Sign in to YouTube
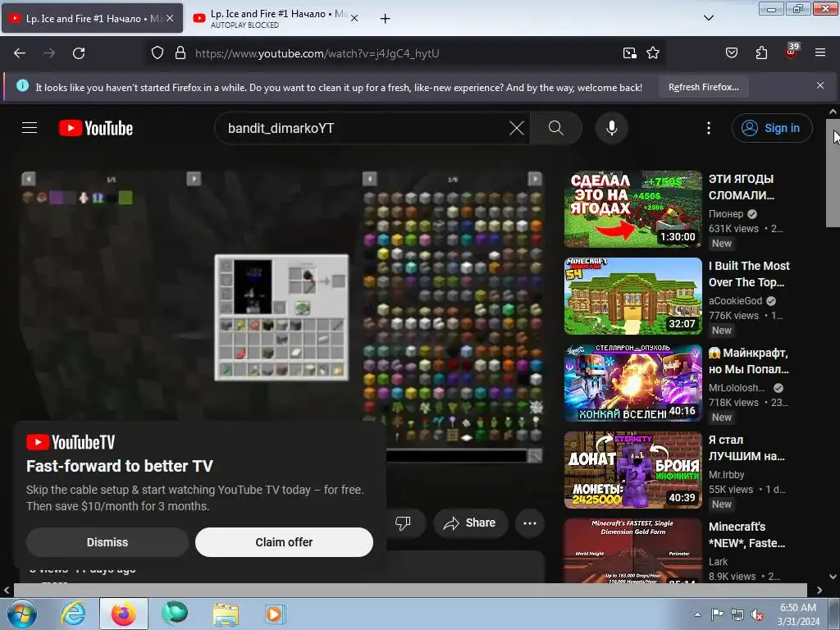The height and width of the screenshot is (630, 840). point(772,128)
